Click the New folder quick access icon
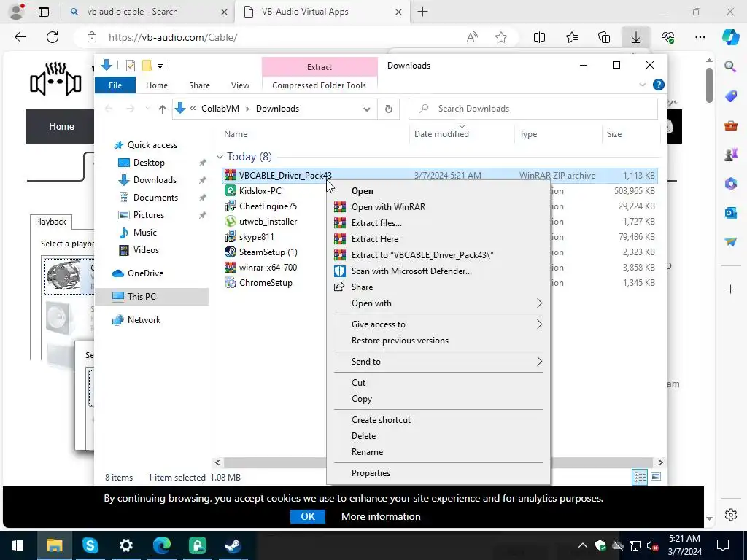 point(147,66)
